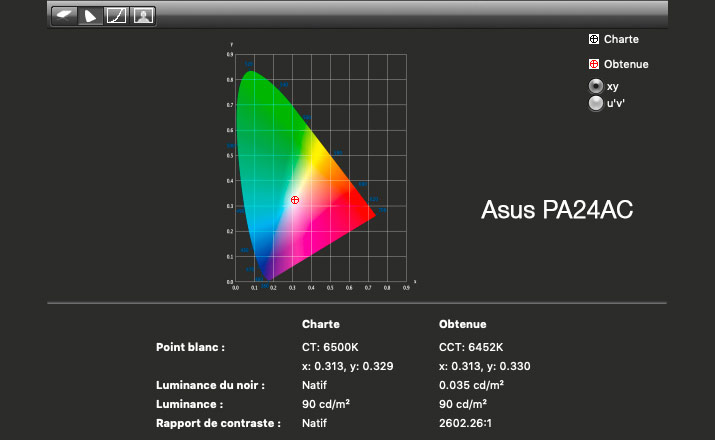Screen dimensions: 715x440
Task: Click the Charte legend label at top right
Action: 621,39
